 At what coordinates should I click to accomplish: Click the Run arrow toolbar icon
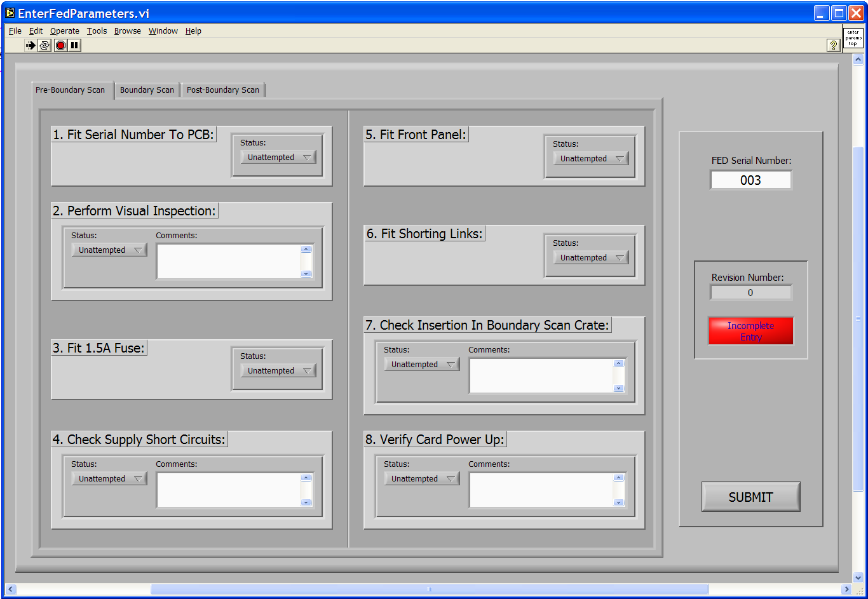tap(31, 45)
